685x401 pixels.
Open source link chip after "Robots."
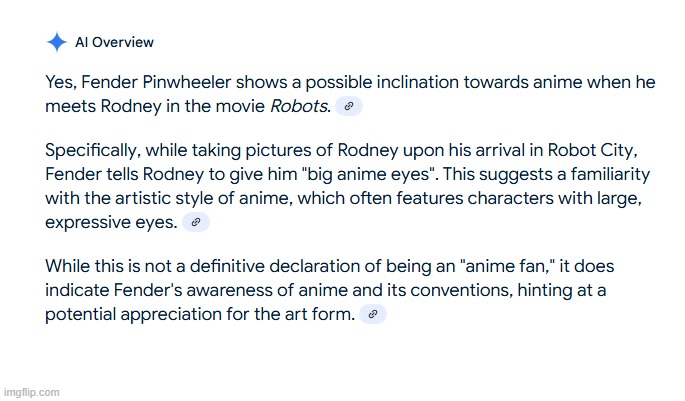click(x=349, y=106)
